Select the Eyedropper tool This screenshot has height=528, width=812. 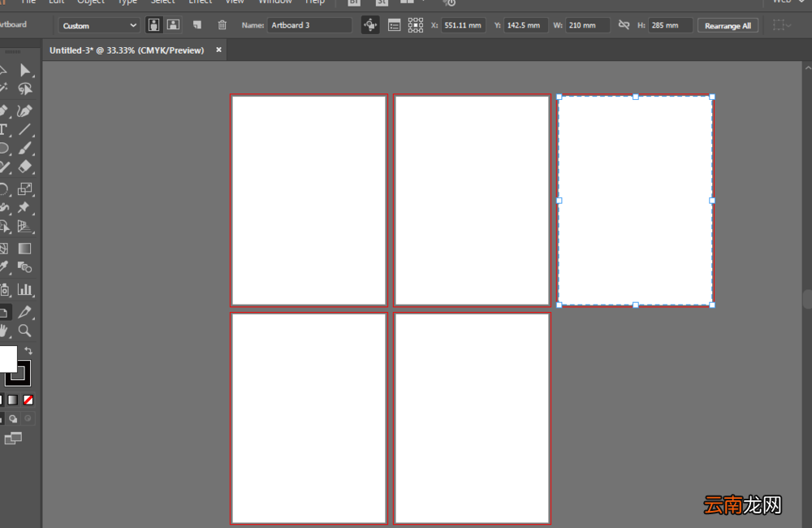(4, 267)
